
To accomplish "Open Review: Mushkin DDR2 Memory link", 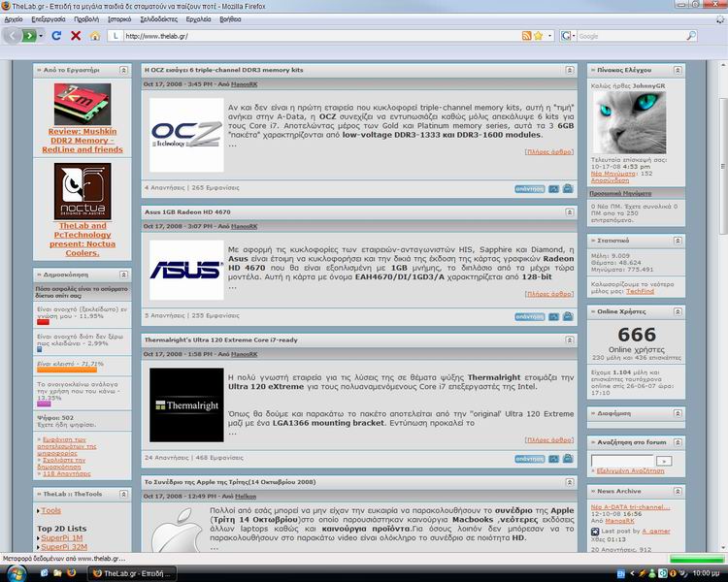I will (83, 141).
